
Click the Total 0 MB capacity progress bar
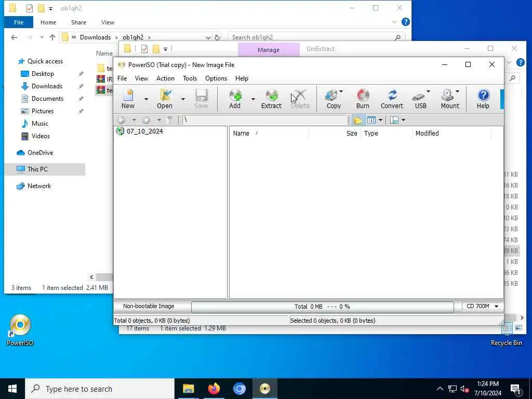[322, 307]
